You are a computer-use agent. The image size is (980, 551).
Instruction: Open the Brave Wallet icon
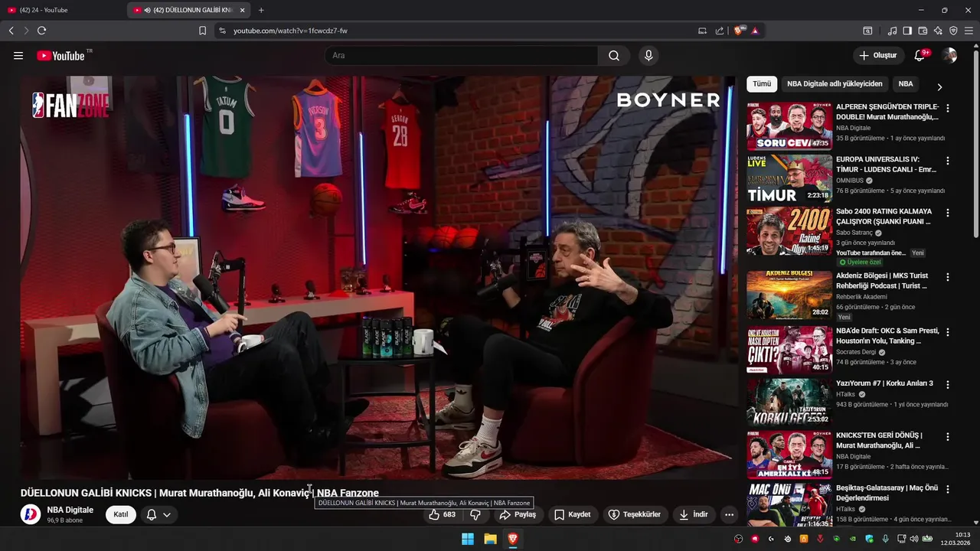[923, 31]
